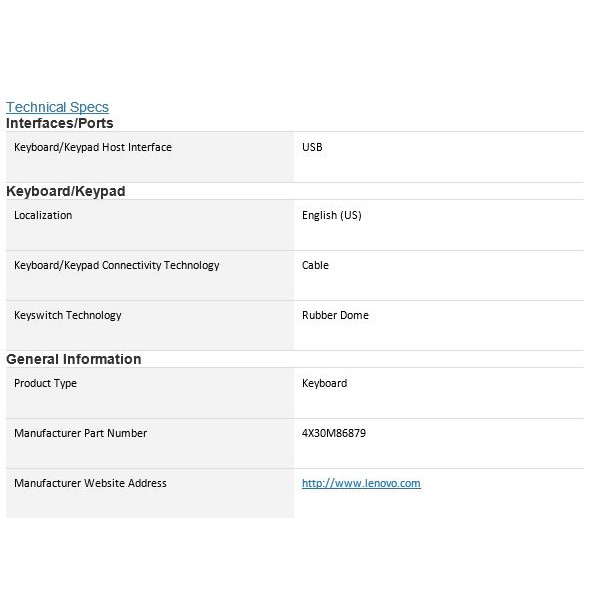
Task: Select the Manufacturer Part Number label
Action: click(x=81, y=433)
